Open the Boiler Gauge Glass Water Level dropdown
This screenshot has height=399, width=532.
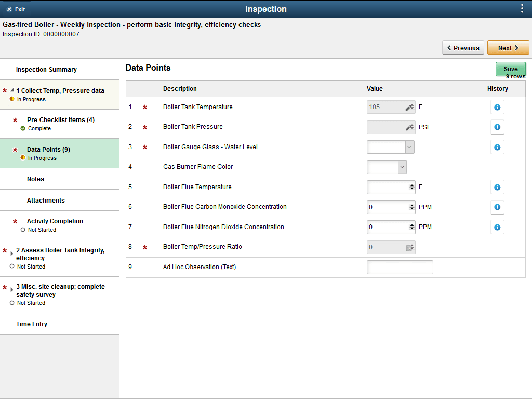pos(409,147)
